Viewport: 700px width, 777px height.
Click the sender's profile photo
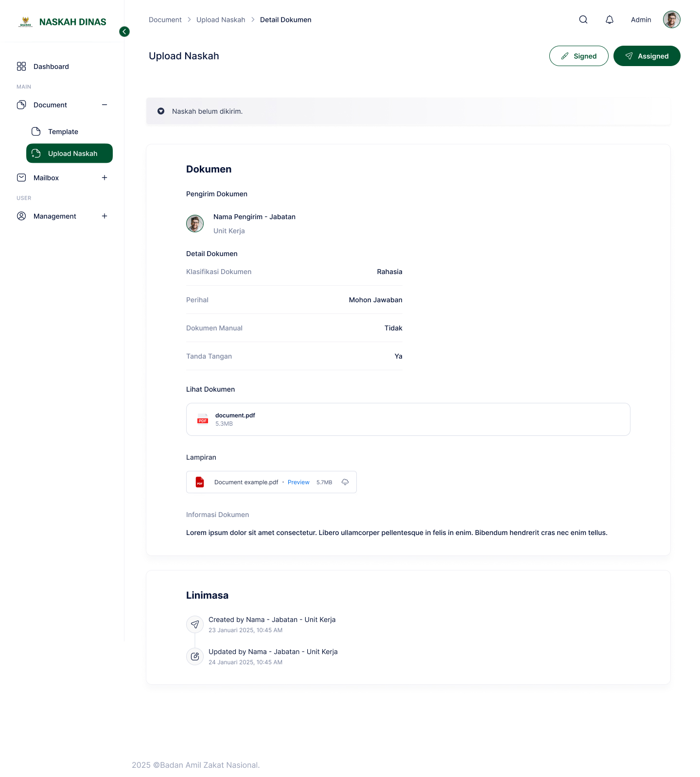point(195,224)
